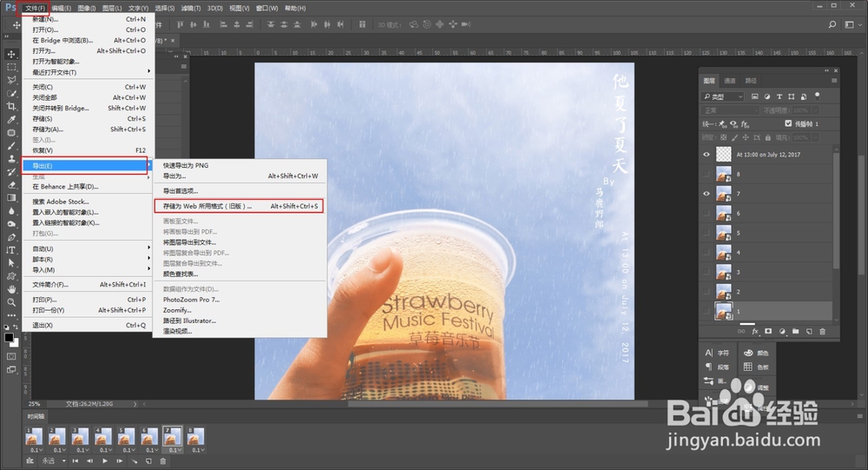The width and height of the screenshot is (868, 470).
Task: Click the foreground color swatch
Action: coord(9,338)
